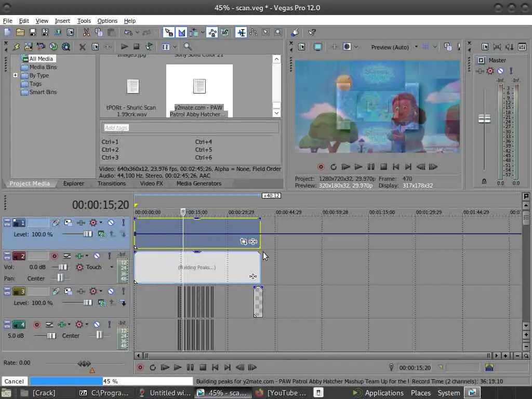Stop media preview in Project Media toolbar
Image resolution: width=532 pixels, height=399 pixels.
click(137, 46)
